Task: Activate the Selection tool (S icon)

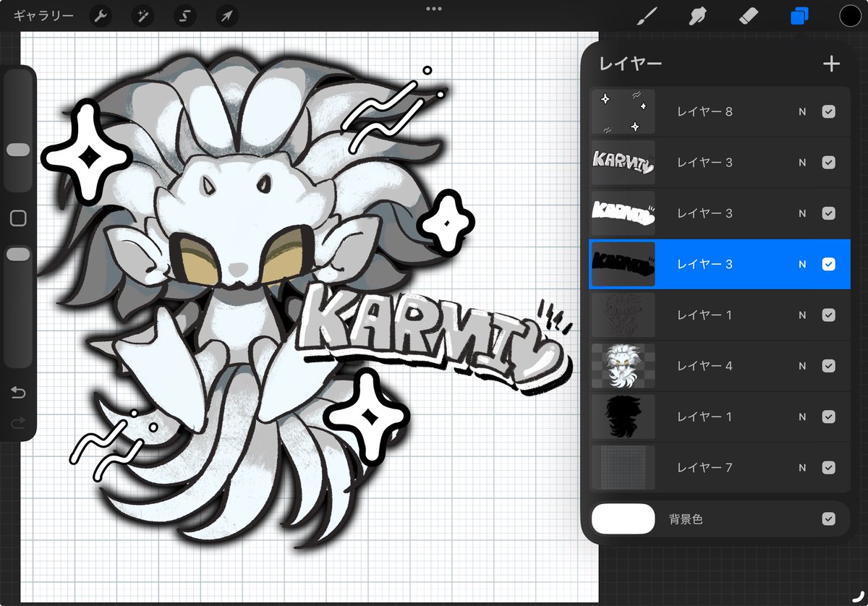Action: (x=184, y=15)
